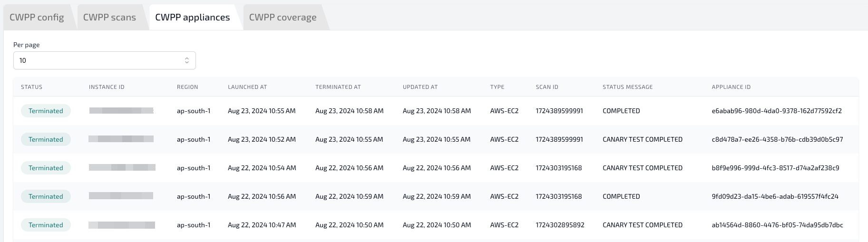Click COMPLETED status message in 9fd09d23 row
This screenshot has height=242, width=868.
point(621,196)
